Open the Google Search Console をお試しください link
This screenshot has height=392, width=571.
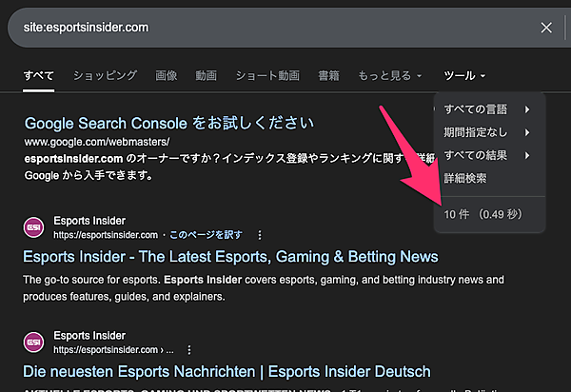[x=169, y=124]
